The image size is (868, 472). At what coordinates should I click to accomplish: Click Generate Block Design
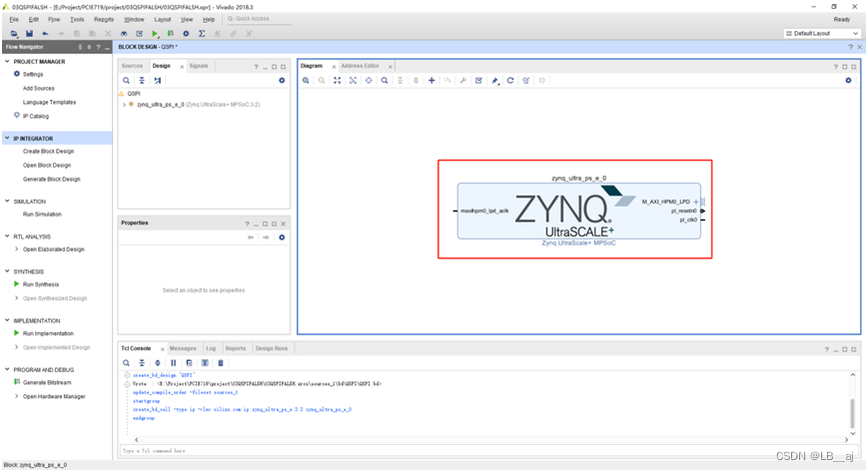(x=52, y=180)
